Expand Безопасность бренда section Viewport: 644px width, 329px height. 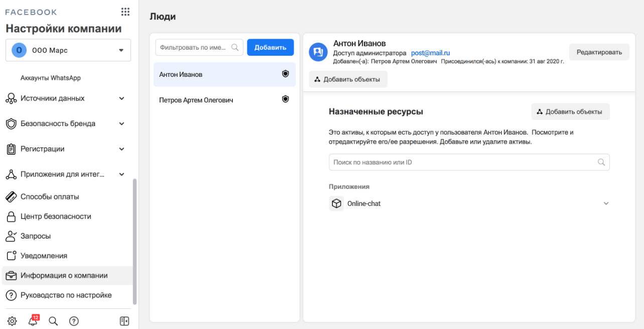click(x=121, y=124)
